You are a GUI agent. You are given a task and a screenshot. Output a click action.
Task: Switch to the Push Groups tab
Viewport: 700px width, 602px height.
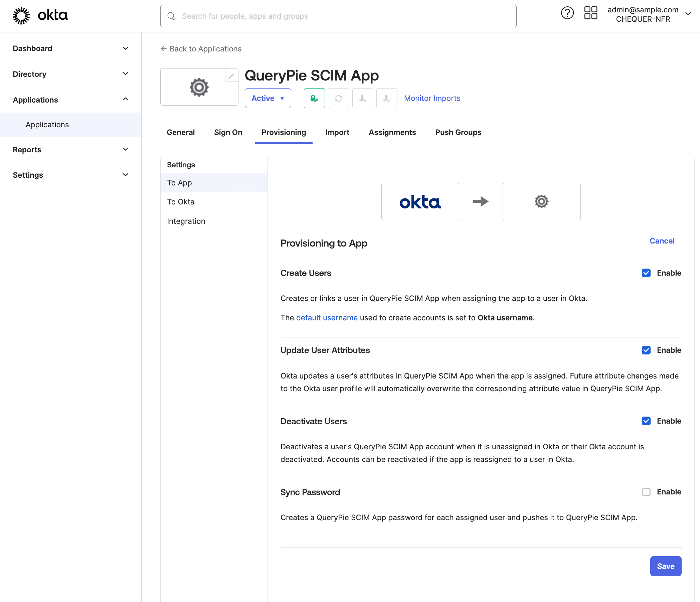click(458, 132)
